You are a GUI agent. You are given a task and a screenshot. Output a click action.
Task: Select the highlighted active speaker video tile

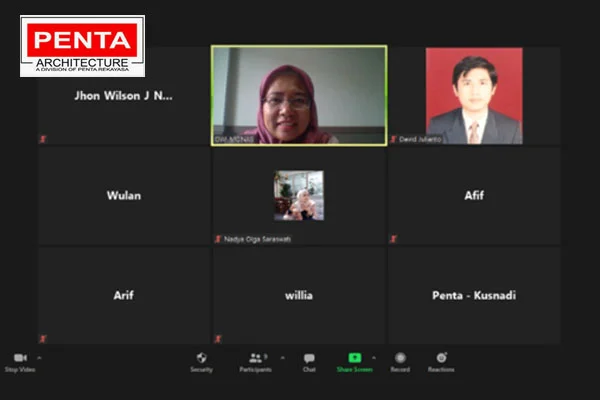pos(299,95)
